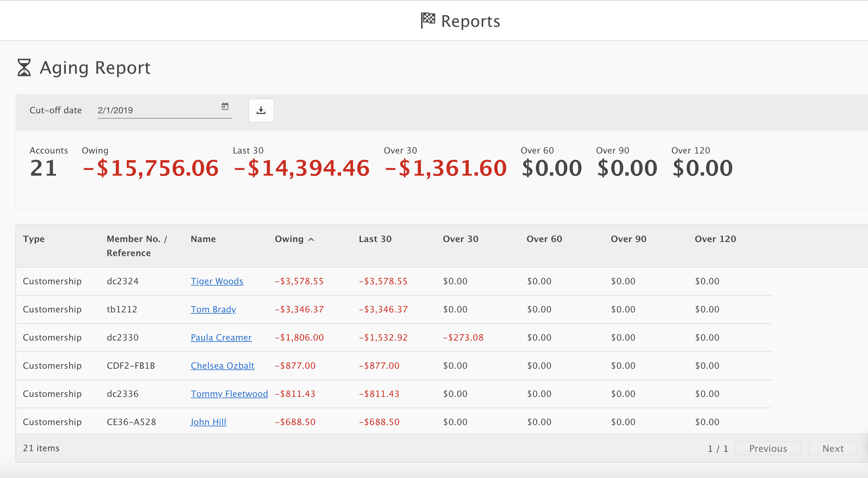Click the Next page button

832,449
